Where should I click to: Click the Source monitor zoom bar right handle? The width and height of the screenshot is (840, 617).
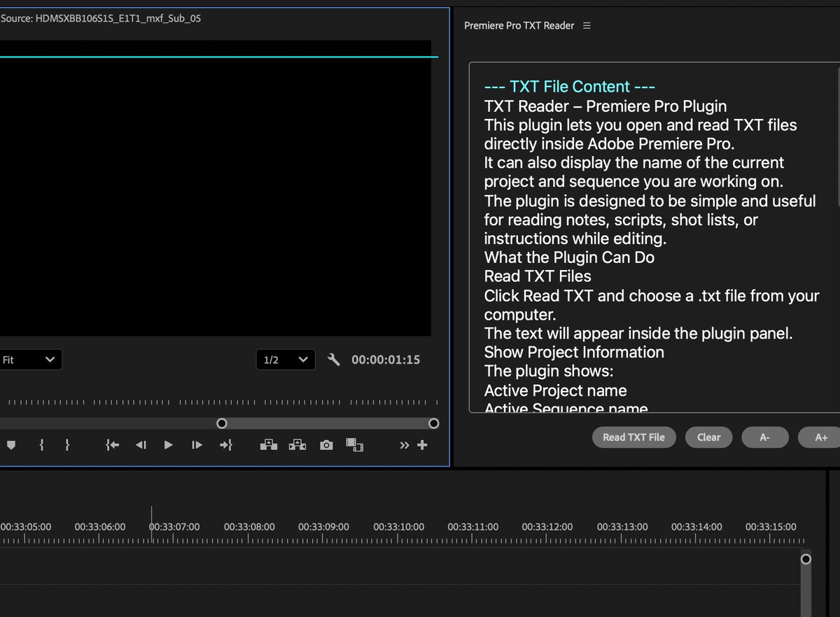point(433,423)
